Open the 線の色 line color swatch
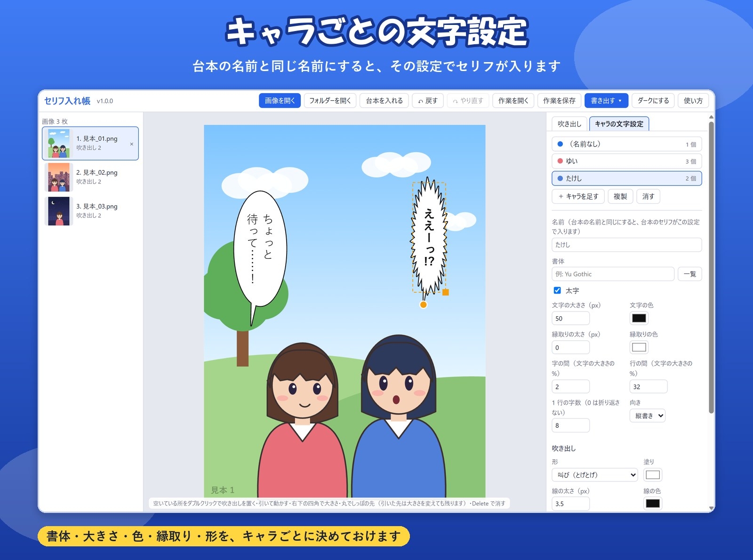 [652, 504]
